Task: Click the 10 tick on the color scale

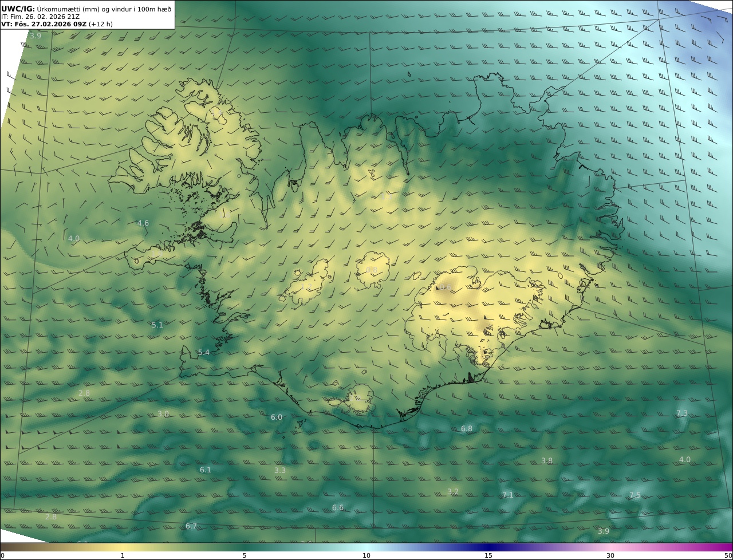Action: pyautogui.click(x=366, y=555)
